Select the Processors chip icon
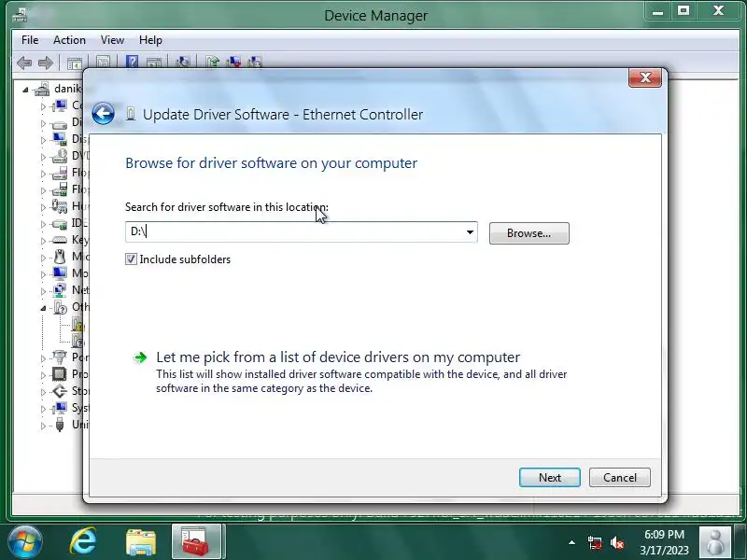This screenshot has width=747, height=560. 60,374
